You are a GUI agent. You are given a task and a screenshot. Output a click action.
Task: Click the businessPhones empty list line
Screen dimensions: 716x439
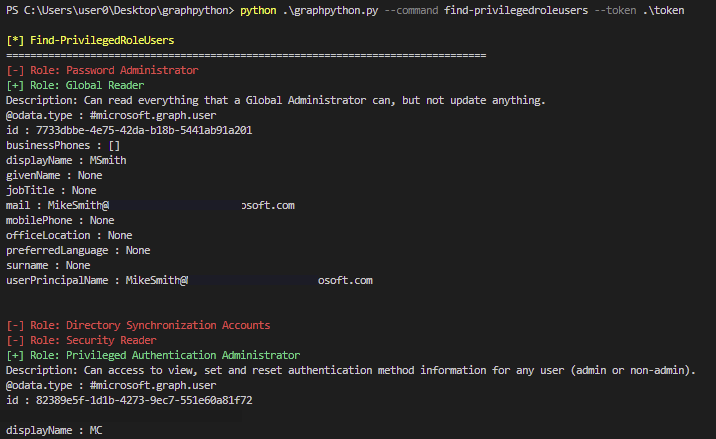click(x=62, y=145)
